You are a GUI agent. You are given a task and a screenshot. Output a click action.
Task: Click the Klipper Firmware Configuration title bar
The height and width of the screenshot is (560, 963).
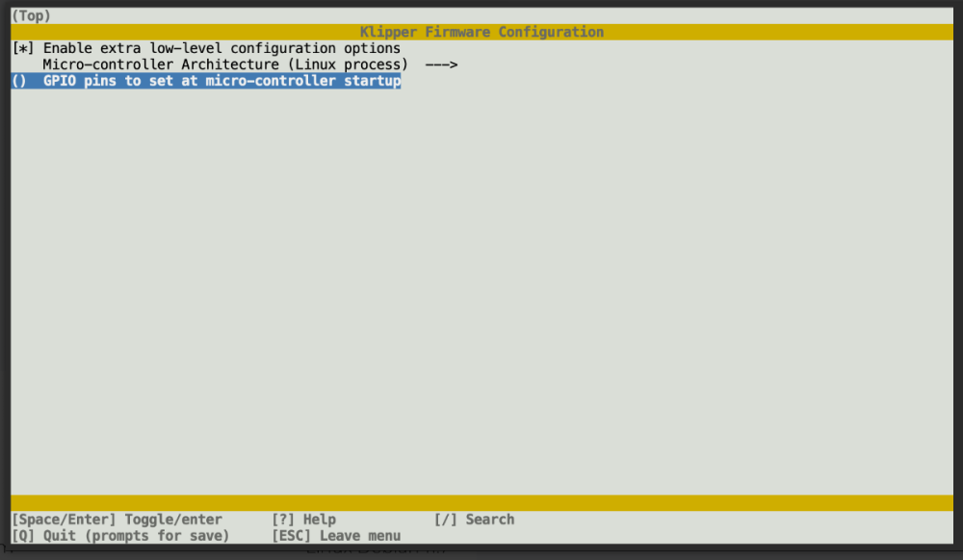pyautogui.click(x=481, y=32)
